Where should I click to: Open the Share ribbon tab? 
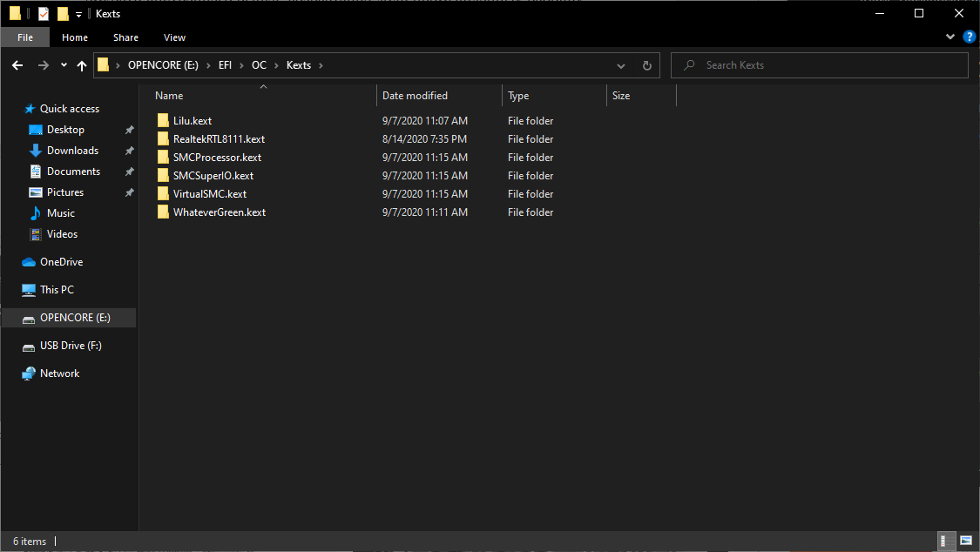coord(125,37)
